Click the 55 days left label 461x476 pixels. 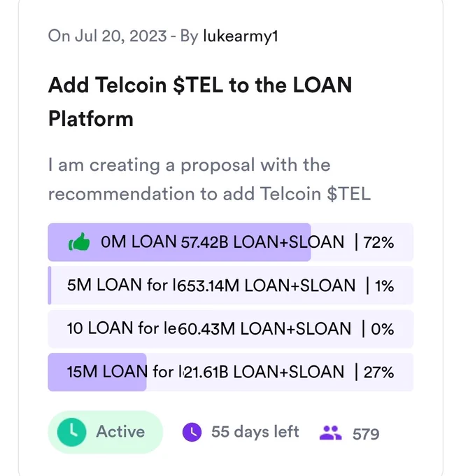tap(255, 432)
